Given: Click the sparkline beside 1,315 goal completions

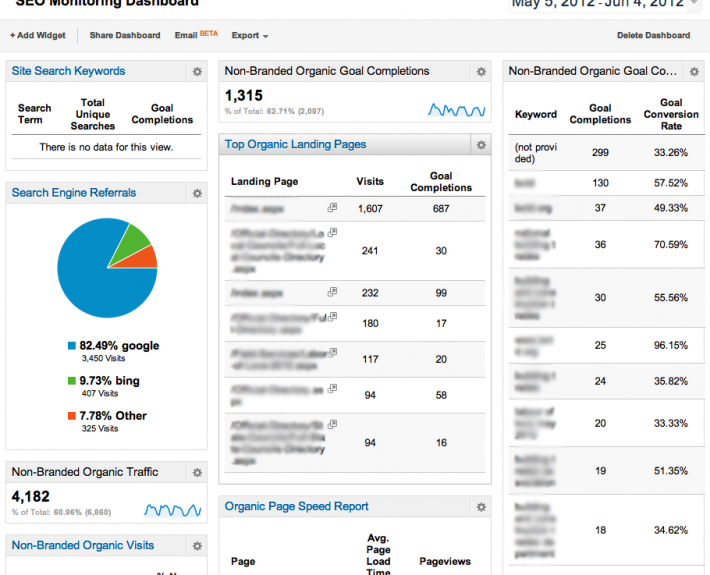Looking at the screenshot, I should 457,109.
